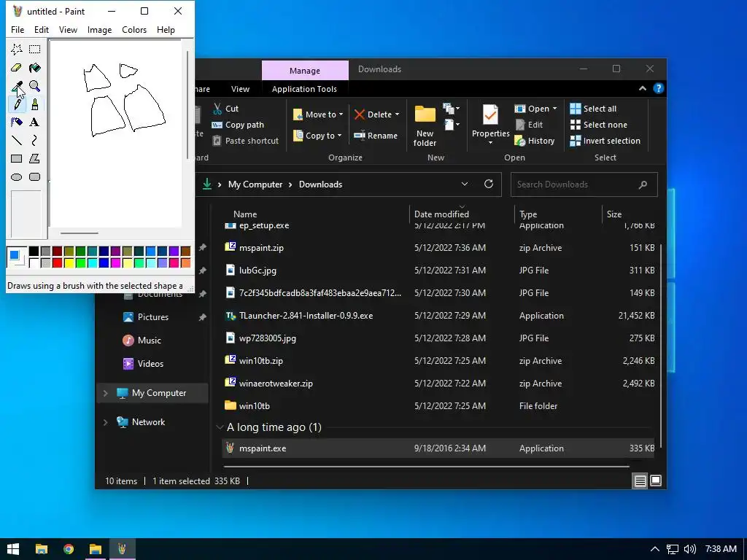Select the Brush tool in Paint
The width and height of the screenshot is (747, 560).
(35, 104)
